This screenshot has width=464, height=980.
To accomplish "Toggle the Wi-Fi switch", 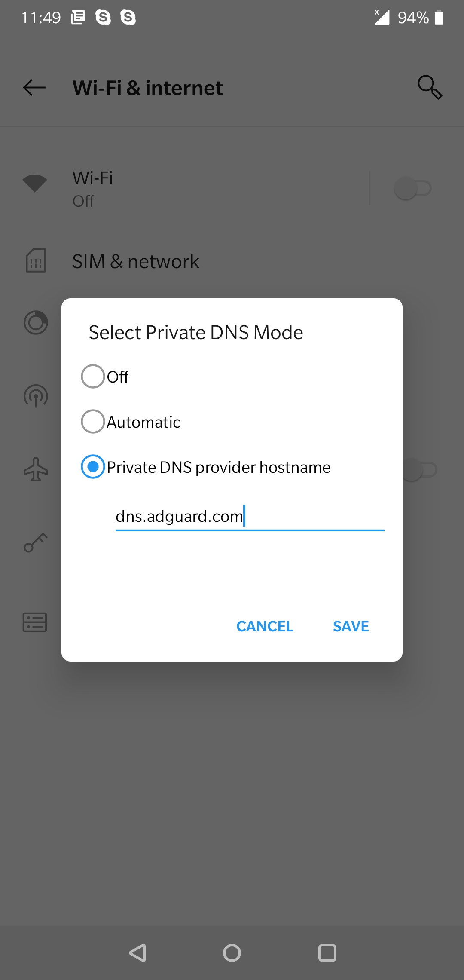I will tap(412, 188).
